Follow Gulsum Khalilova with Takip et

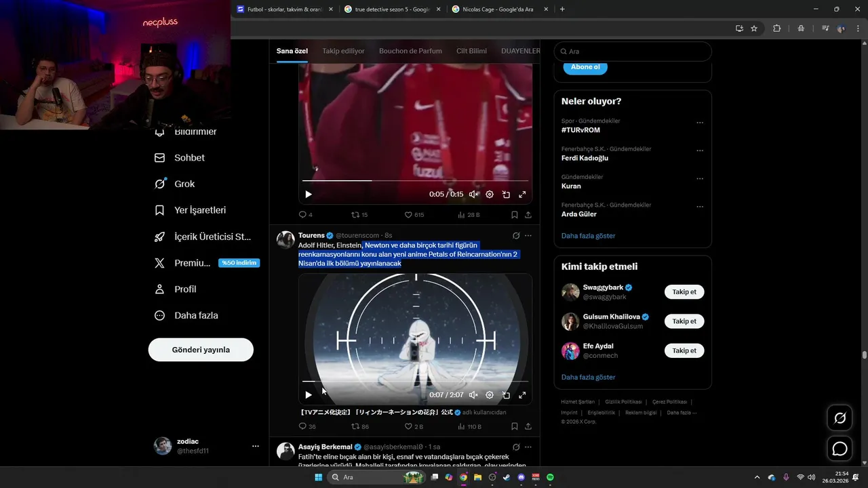(x=684, y=321)
